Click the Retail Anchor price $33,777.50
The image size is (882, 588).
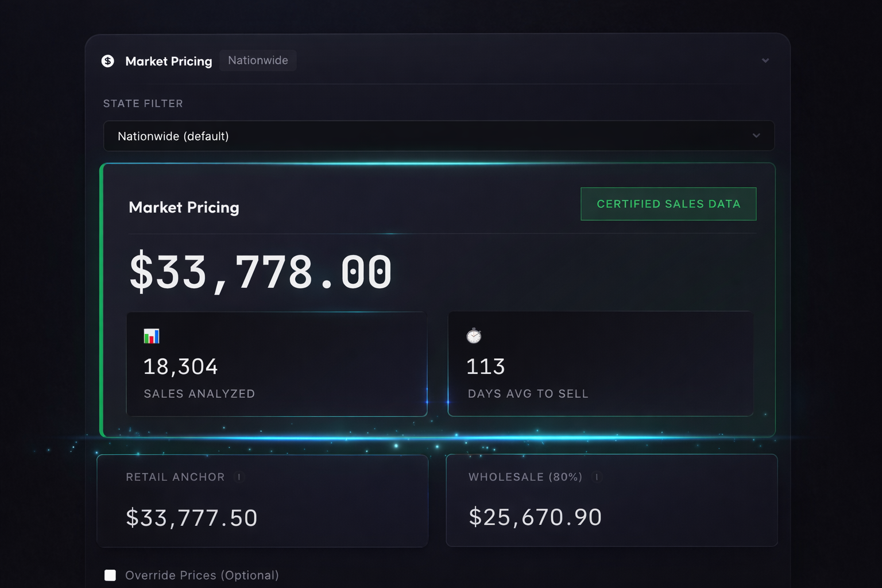click(192, 517)
